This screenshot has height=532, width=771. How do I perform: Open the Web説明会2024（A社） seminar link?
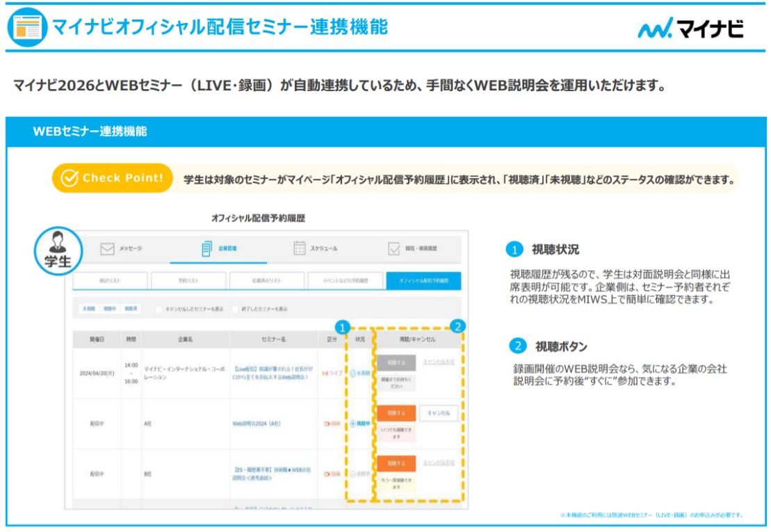257,424
